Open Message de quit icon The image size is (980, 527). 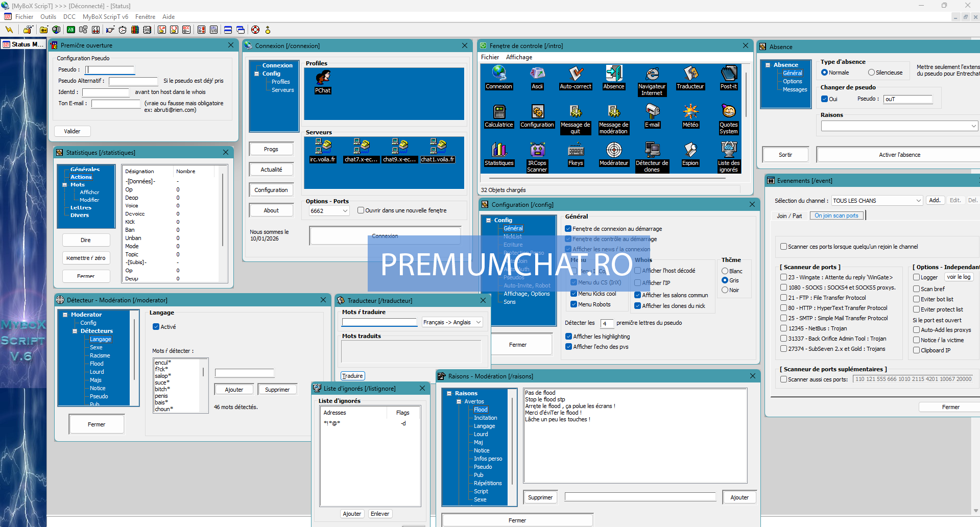pos(576,119)
